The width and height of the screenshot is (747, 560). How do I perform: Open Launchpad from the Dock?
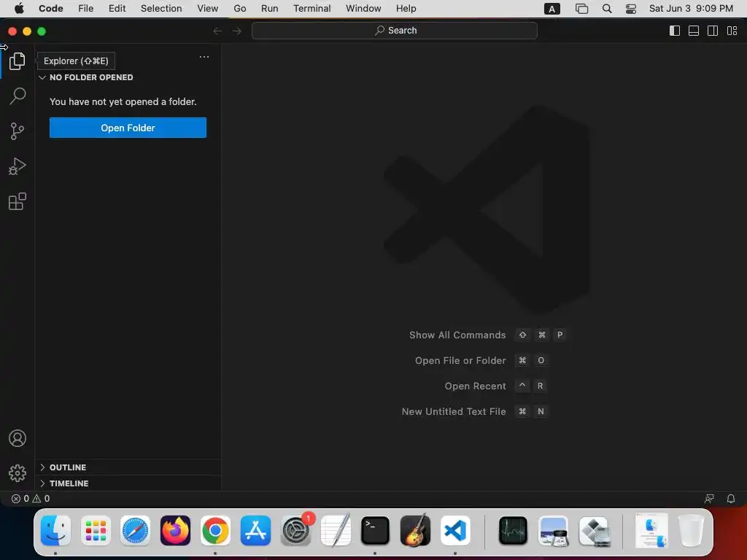96,530
